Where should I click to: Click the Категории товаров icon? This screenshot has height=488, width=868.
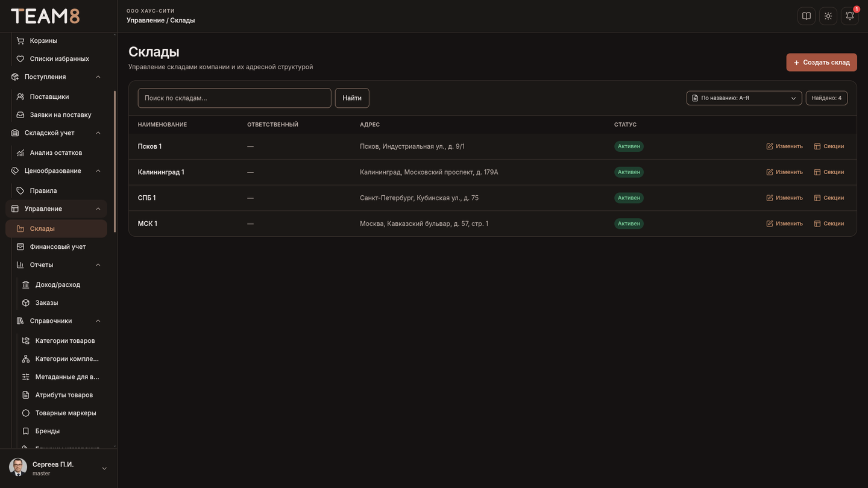click(26, 341)
